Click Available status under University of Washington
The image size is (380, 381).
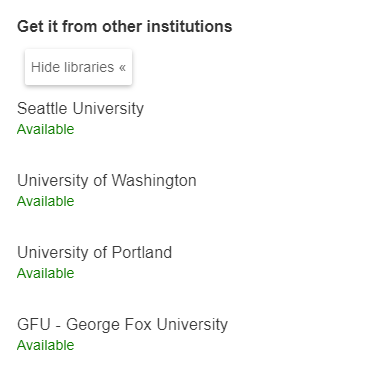46,201
